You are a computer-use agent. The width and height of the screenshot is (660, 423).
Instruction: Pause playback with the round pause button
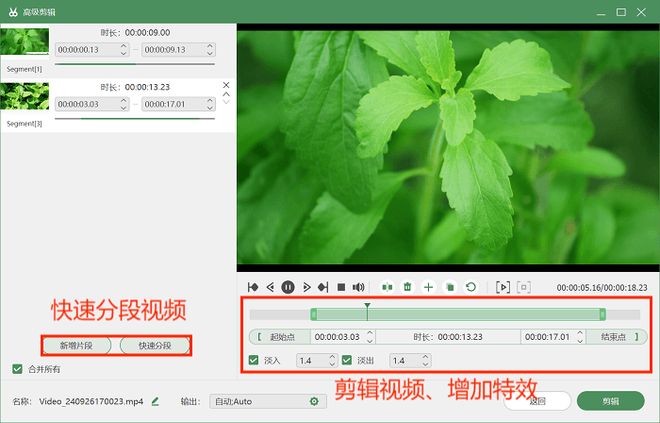click(288, 287)
